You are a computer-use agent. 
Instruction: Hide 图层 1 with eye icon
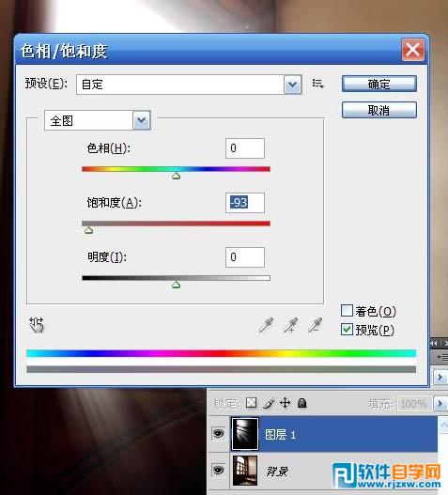coord(218,433)
